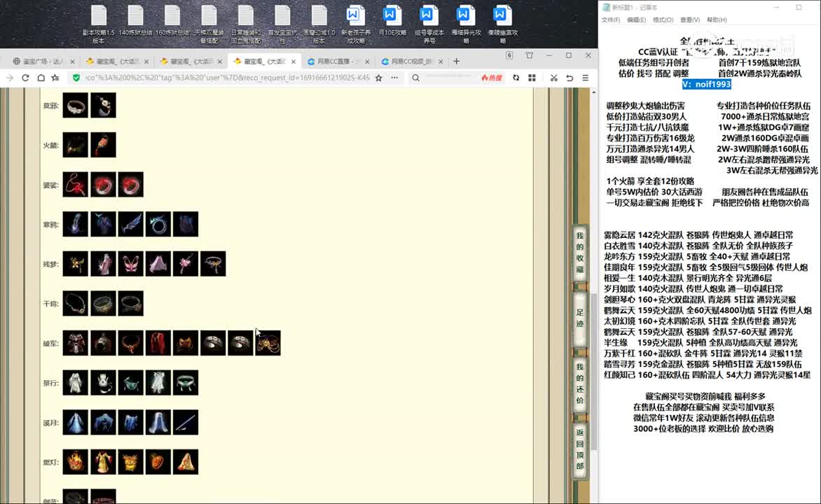The height and width of the screenshot is (504, 821).
Task: Click the flame item starting the 燃灯 row
Action: [76, 462]
